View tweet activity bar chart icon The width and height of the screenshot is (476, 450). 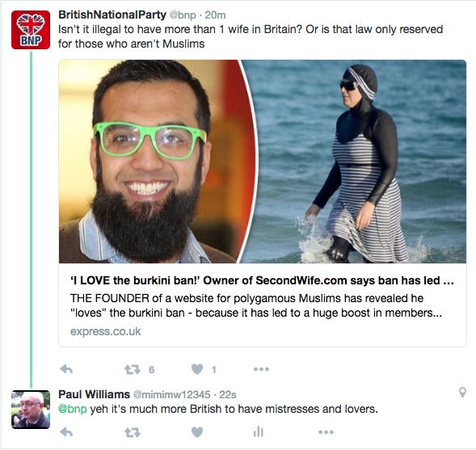(x=259, y=431)
